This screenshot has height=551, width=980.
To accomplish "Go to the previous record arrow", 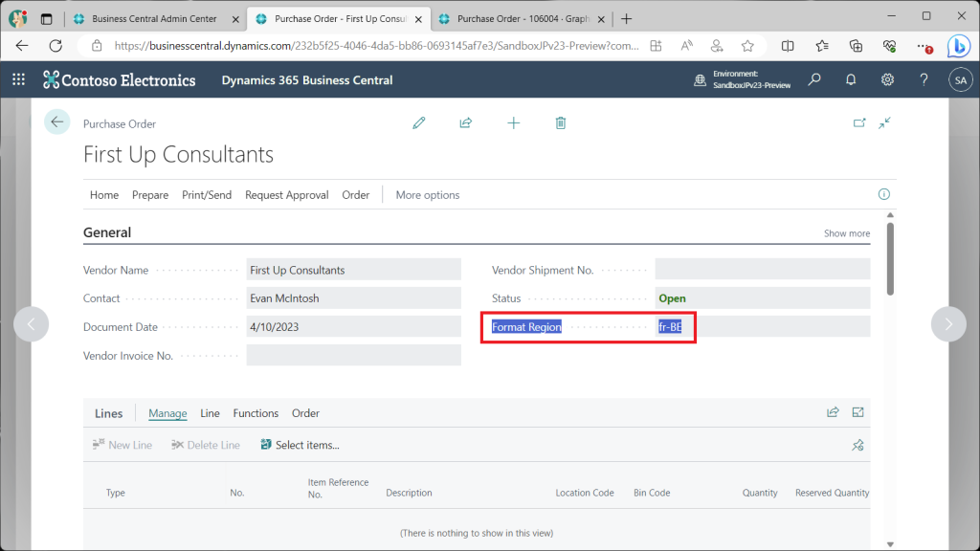I will coord(32,323).
